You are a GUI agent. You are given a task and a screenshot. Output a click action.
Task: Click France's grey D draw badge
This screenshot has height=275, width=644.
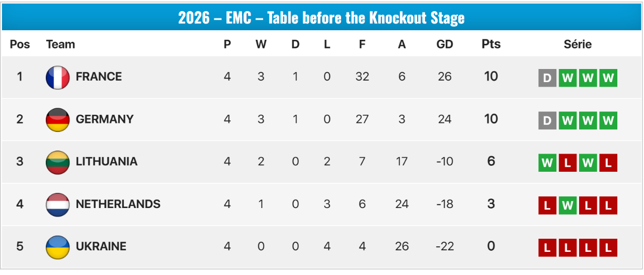(547, 78)
